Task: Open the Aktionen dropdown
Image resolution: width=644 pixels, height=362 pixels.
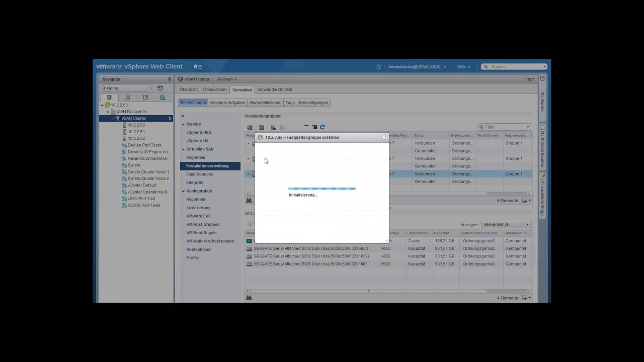Action: coord(226,79)
